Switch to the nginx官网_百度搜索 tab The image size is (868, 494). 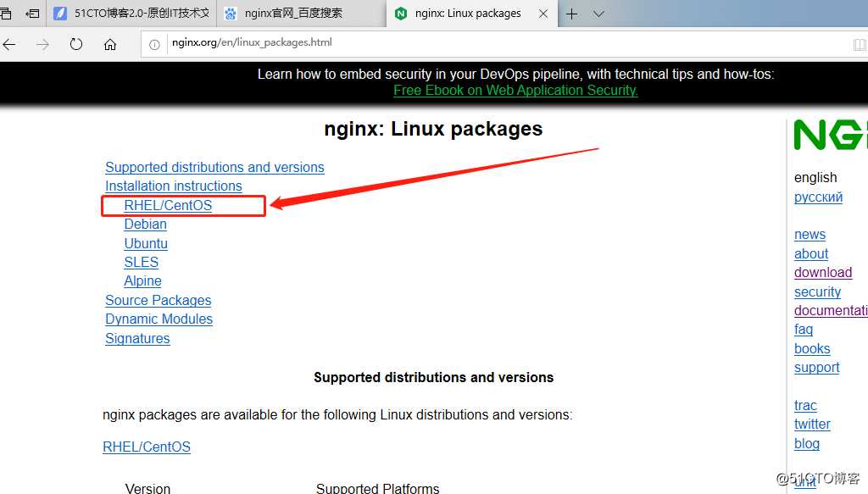301,14
